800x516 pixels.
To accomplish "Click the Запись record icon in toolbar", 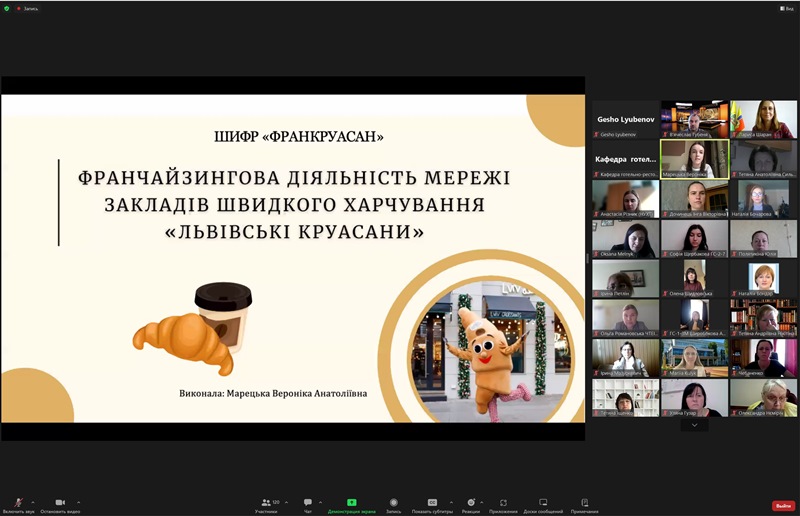I will click(x=394, y=503).
